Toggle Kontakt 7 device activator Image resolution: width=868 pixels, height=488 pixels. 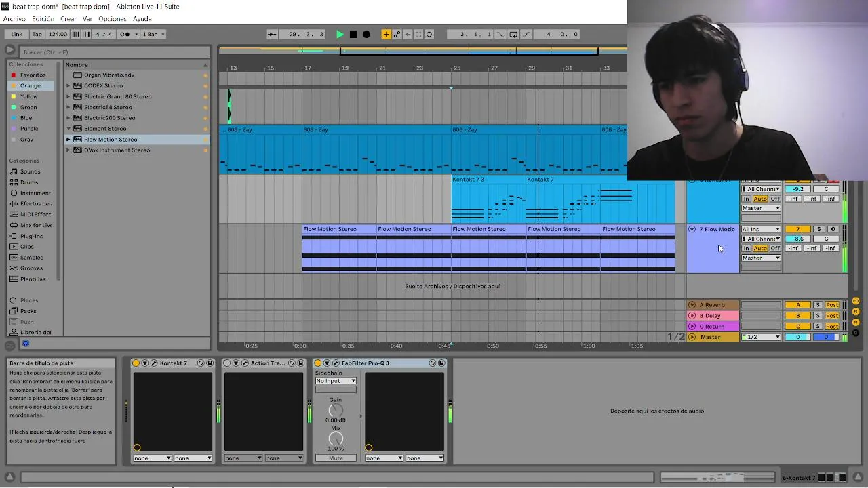point(136,363)
